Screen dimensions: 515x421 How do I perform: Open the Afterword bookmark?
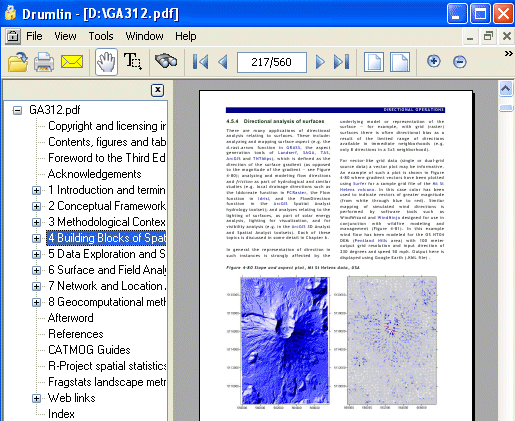pos(71,318)
